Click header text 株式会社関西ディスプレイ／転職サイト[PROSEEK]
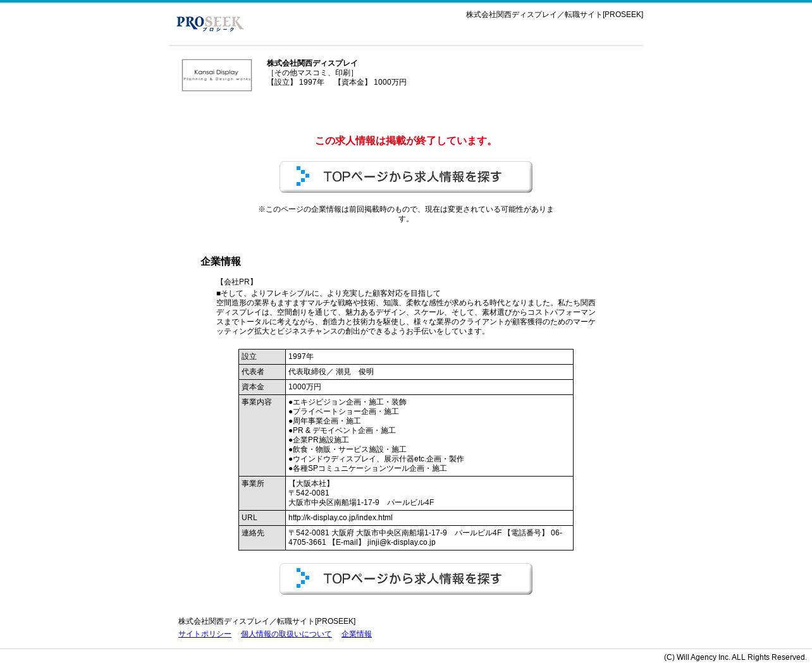This screenshot has height=663, width=812. coord(555,15)
